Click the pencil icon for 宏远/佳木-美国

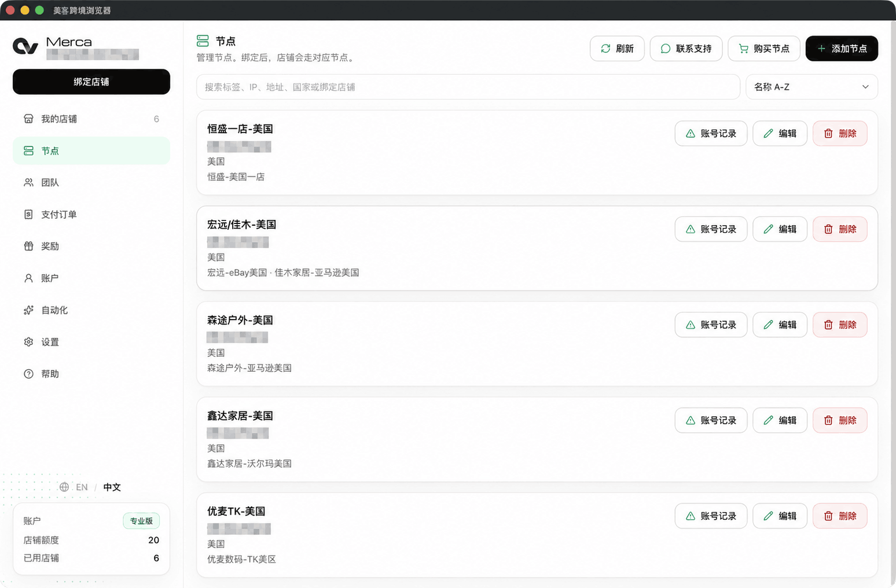coord(768,229)
